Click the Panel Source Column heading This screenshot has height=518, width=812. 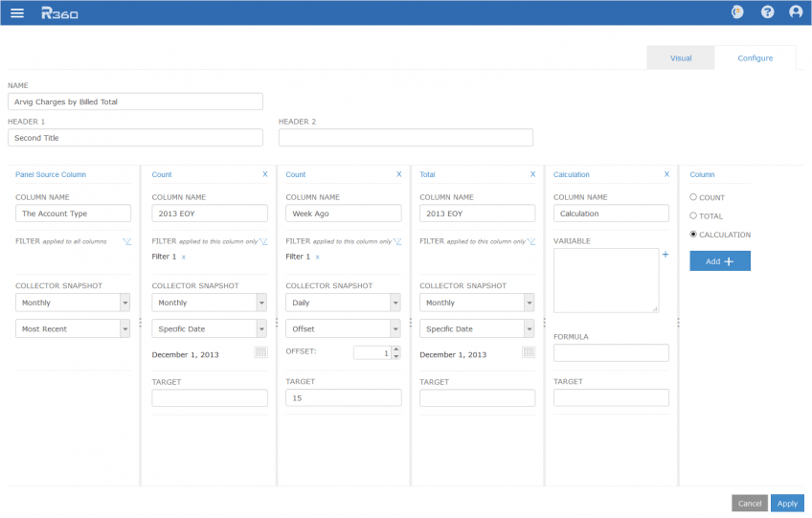[x=51, y=174]
